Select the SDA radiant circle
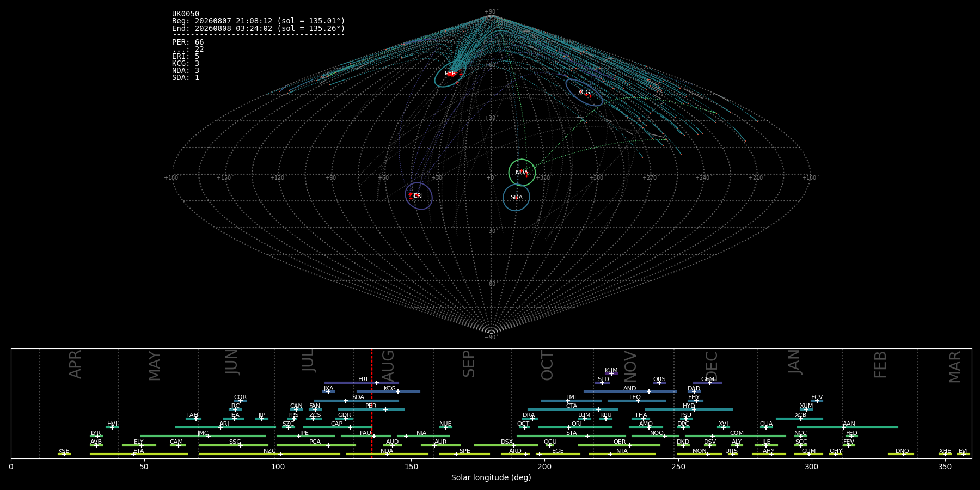 pyautogui.click(x=517, y=197)
